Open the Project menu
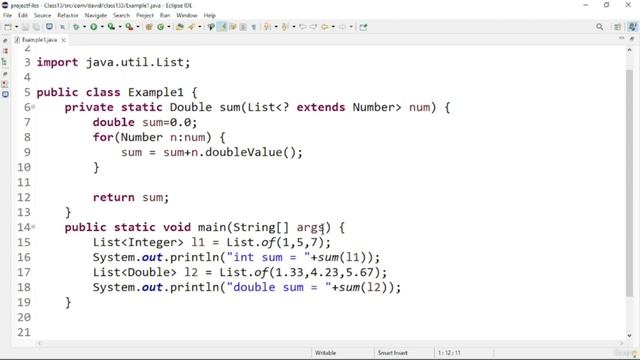 145,16
